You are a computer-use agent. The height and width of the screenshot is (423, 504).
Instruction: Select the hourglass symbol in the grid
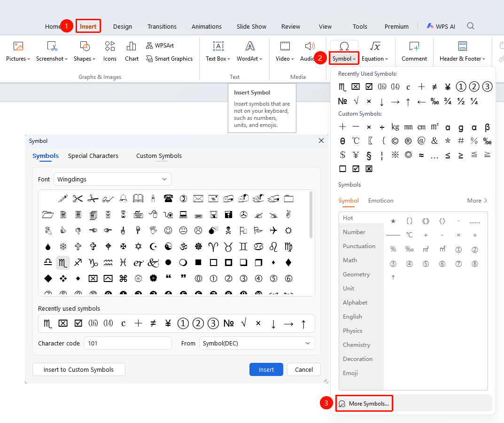pyautogui.click(x=123, y=215)
